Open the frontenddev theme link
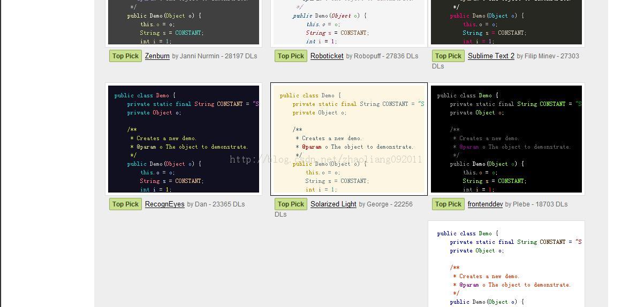Image resolution: width=644 pixels, height=307 pixels. point(485,204)
